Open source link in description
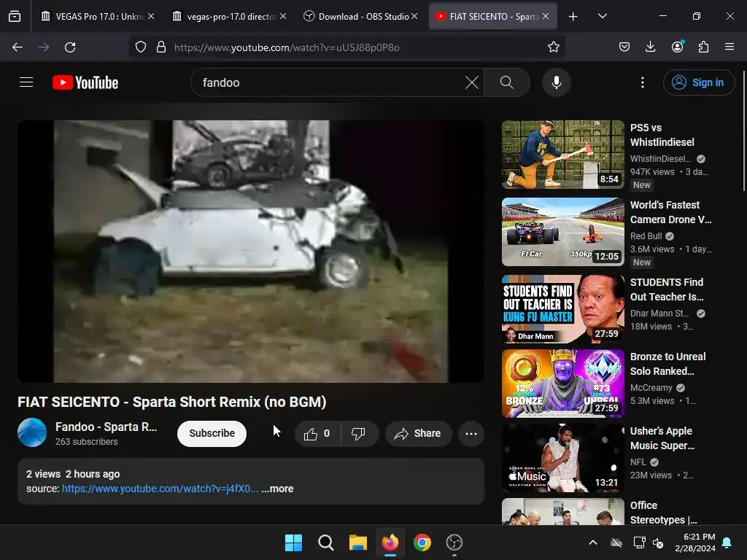Viewport: 747px width, 560px height. click(x=160, y=489)
